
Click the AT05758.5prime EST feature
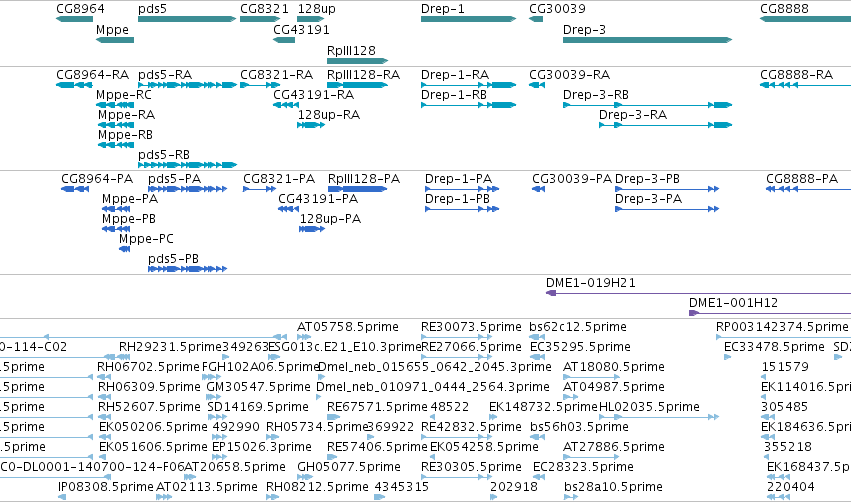pyautogui.click(x=304, y=338)
